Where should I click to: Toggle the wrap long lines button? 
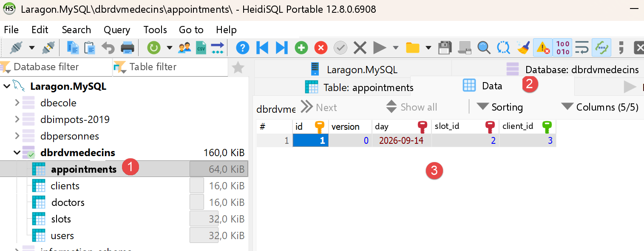click(x=582, y=48)
